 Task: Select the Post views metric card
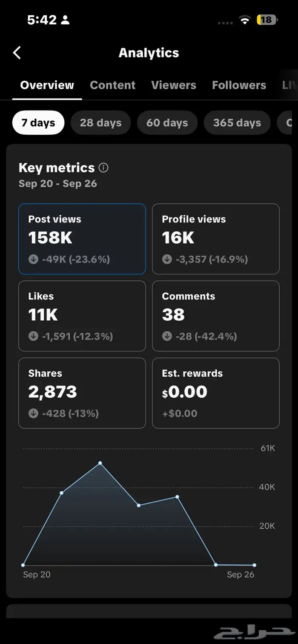coord(82,239)
